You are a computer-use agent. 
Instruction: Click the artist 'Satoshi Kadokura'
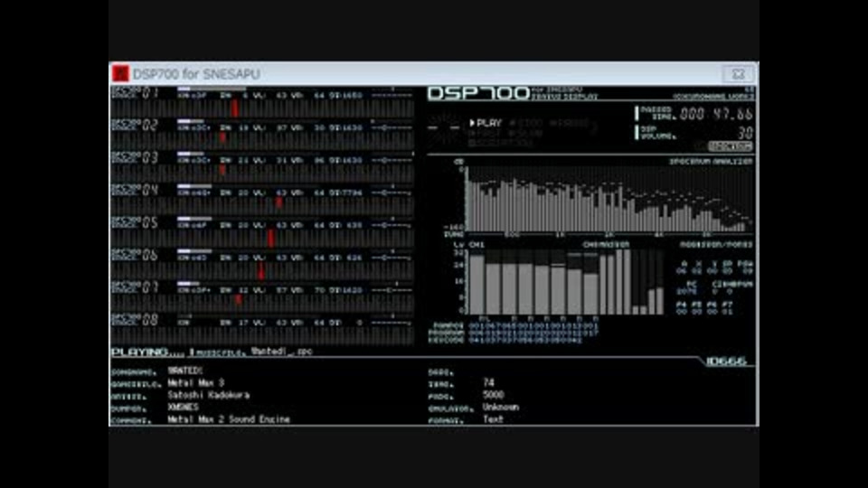tap(209, 395)
